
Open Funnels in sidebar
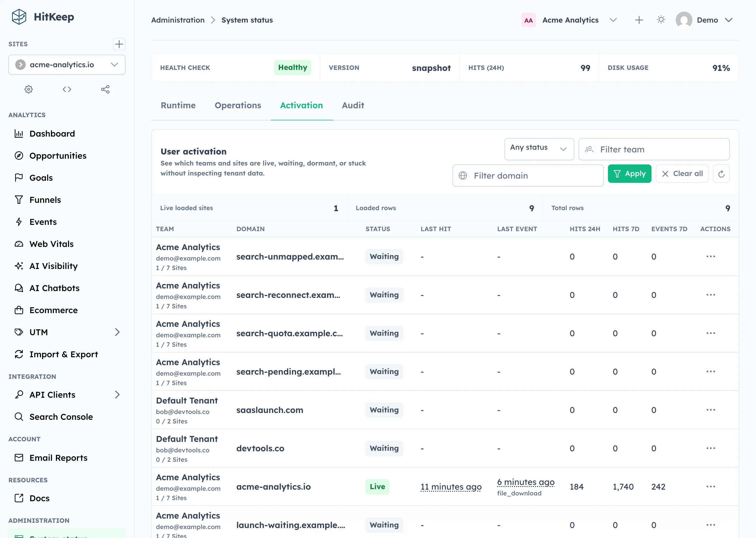tap(67, 200)
